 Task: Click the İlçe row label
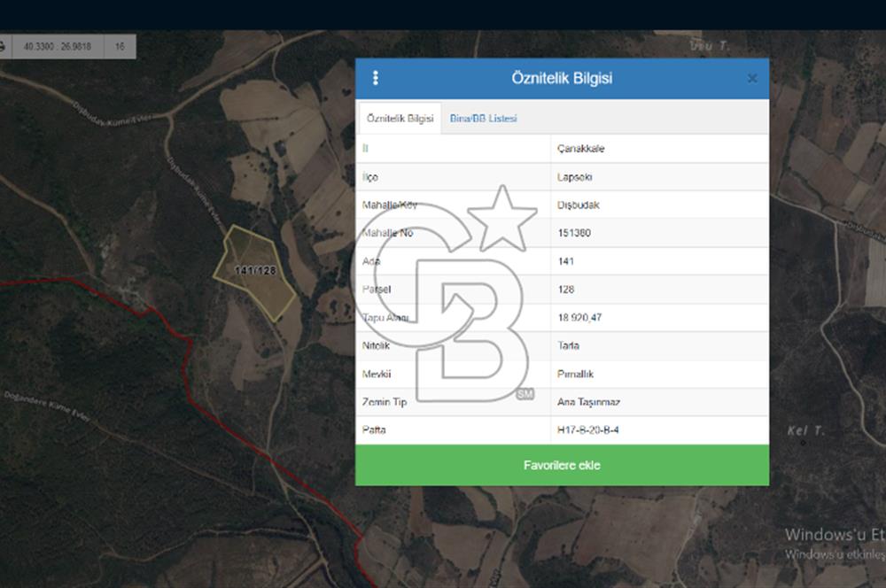point(370,177)
